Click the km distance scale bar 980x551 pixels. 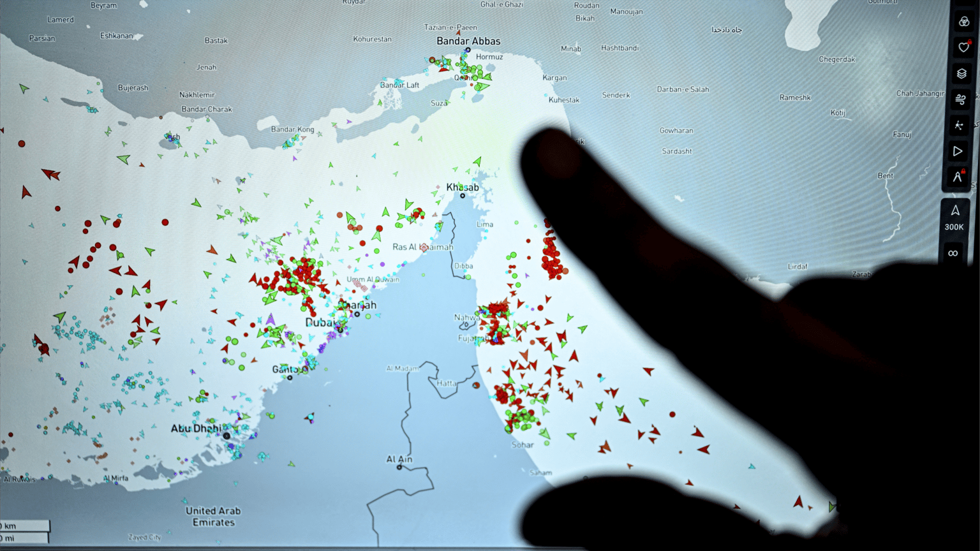24,526
